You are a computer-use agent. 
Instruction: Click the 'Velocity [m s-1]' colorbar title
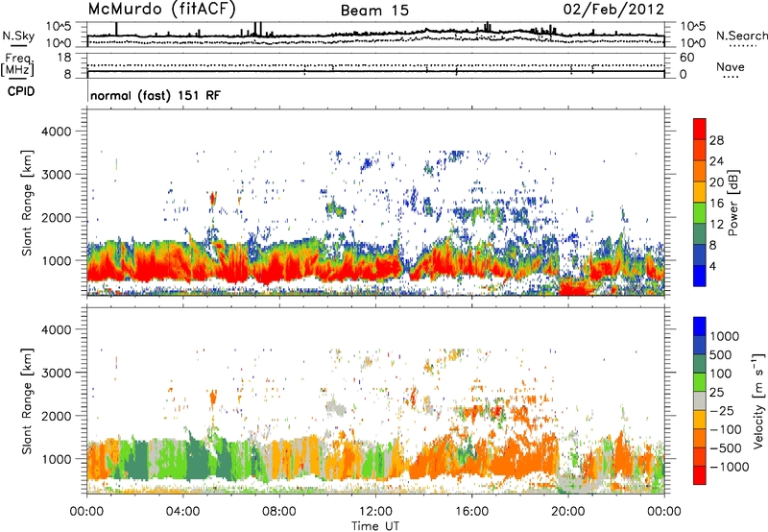(758, 400)
